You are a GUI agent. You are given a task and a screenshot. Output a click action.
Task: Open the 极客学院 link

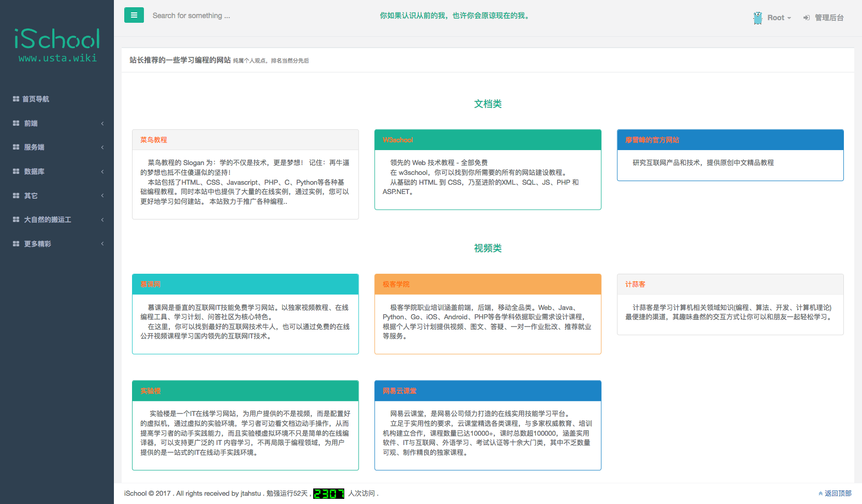[x=396, y=284]
